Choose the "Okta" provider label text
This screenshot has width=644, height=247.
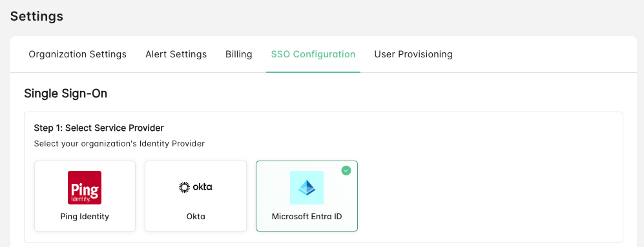point(196,216)
